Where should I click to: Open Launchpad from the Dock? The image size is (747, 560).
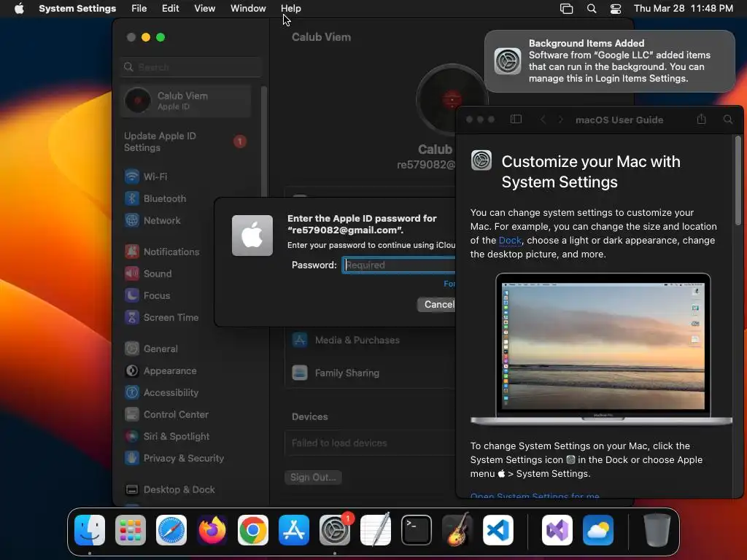coord(131,529)
